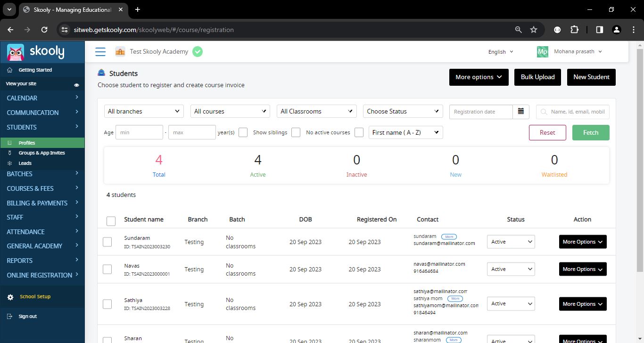Toggle View your site eye icon

[x=76, y=85]
